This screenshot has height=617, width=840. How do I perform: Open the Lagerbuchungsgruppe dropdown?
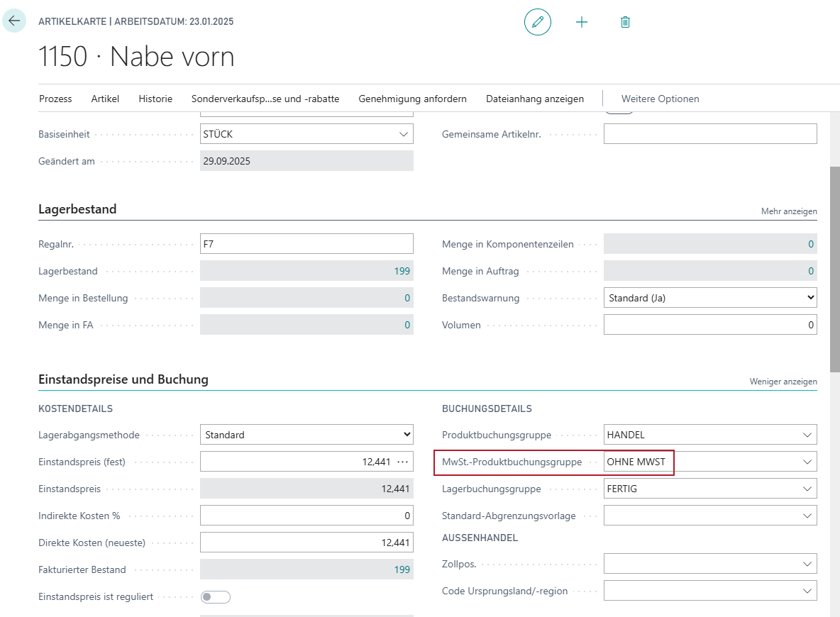tap(807, 489)
